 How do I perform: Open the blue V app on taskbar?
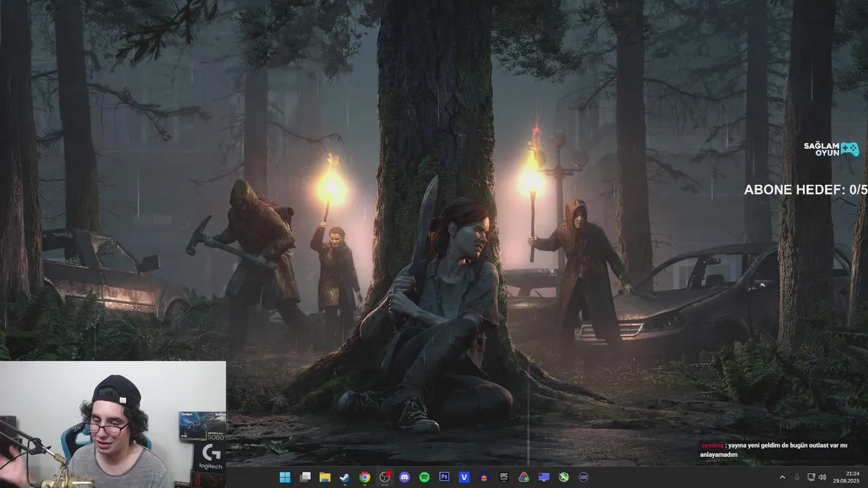coord(465,477)
